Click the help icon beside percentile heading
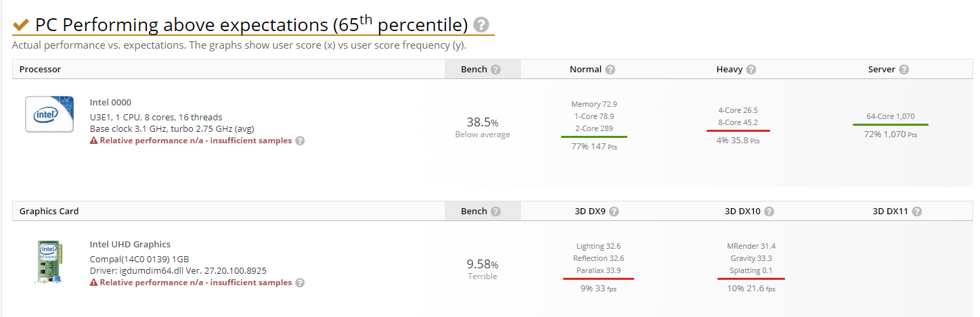 (481, 25)
